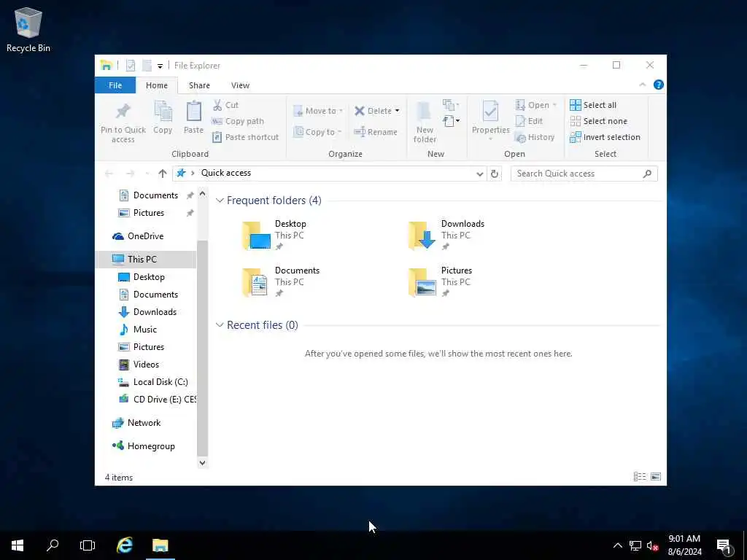Open Help via the question mark icon
Viewport: 747px width, 560px height.
coord(659,85)
